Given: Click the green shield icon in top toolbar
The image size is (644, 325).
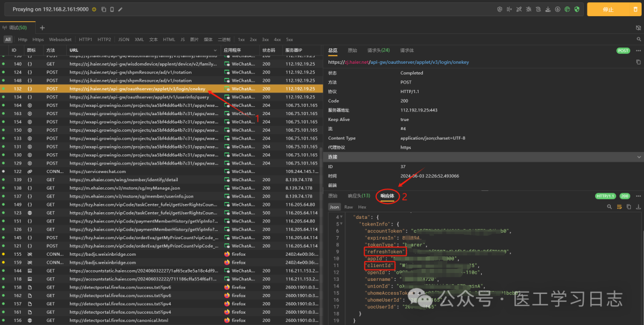Looking at the screenshot, I should point(577,9).
